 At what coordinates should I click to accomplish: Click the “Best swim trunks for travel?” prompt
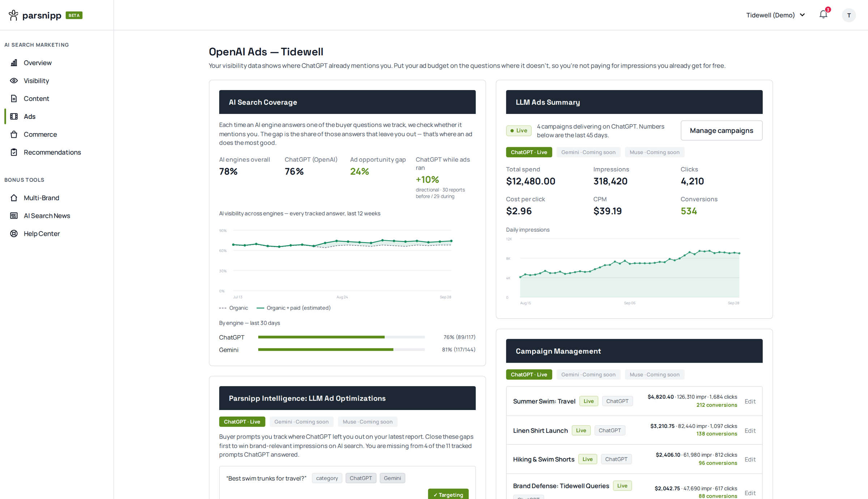tap(266, 478)
